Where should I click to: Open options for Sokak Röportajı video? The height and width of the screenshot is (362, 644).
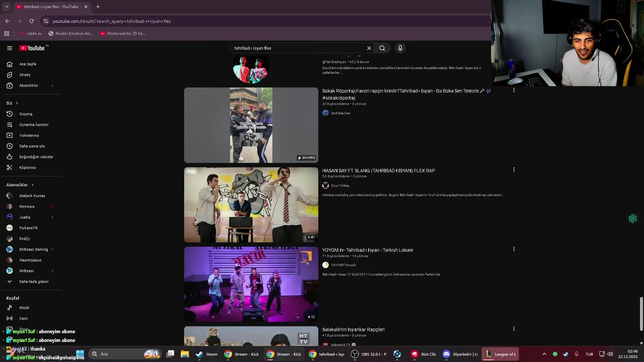click(x=514, y=90)
